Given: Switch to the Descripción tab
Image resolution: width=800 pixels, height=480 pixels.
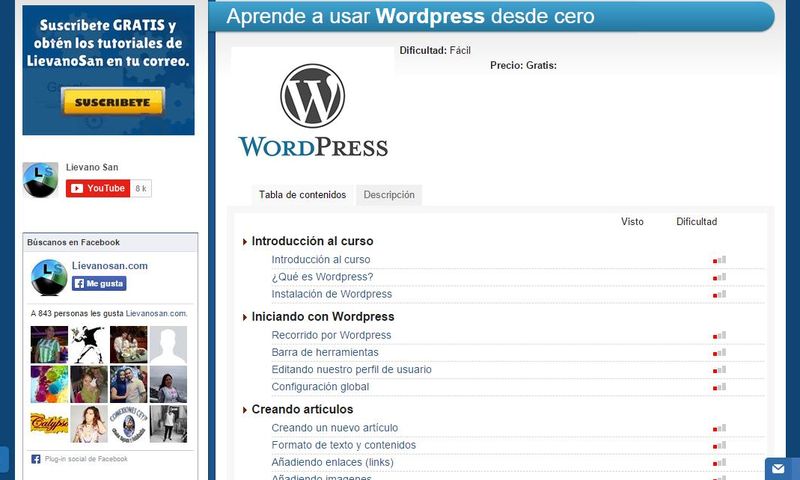Looking at the screenshot, I should [389, 195].
